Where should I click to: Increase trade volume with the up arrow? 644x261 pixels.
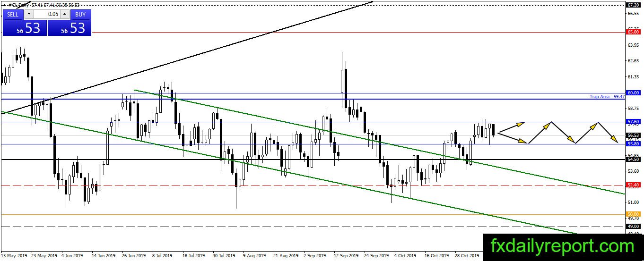(65, 14)
